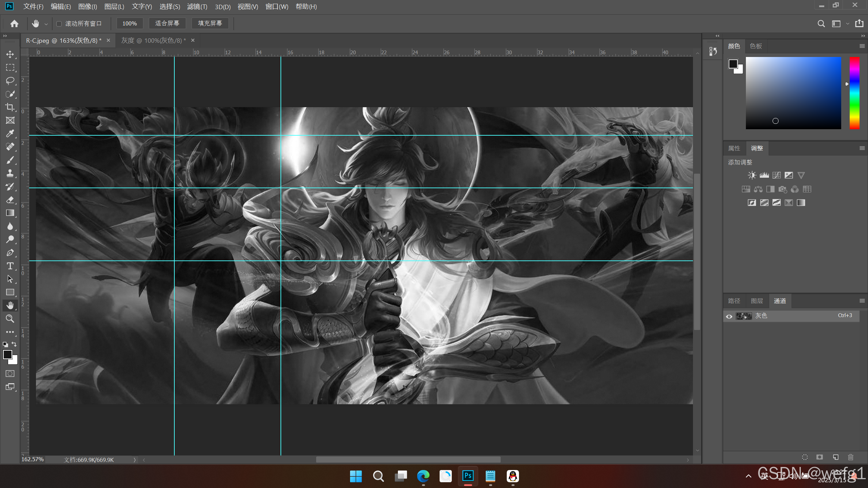Open Hand tool preset dropdown arrow
This screenshot has height=488, width=868.
(x=46, y=24)
